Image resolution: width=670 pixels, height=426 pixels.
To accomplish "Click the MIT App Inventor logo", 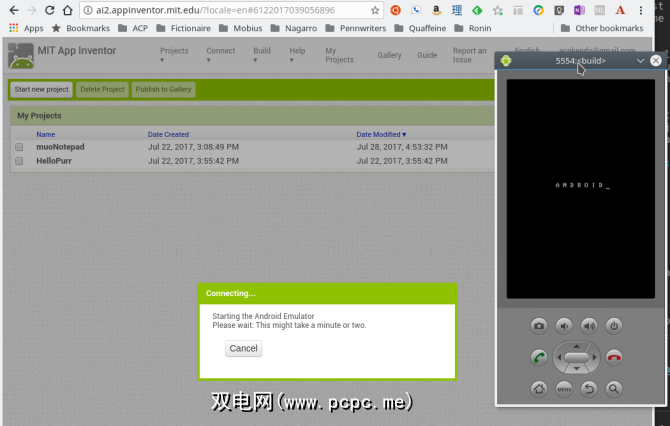I will (21, 56).
